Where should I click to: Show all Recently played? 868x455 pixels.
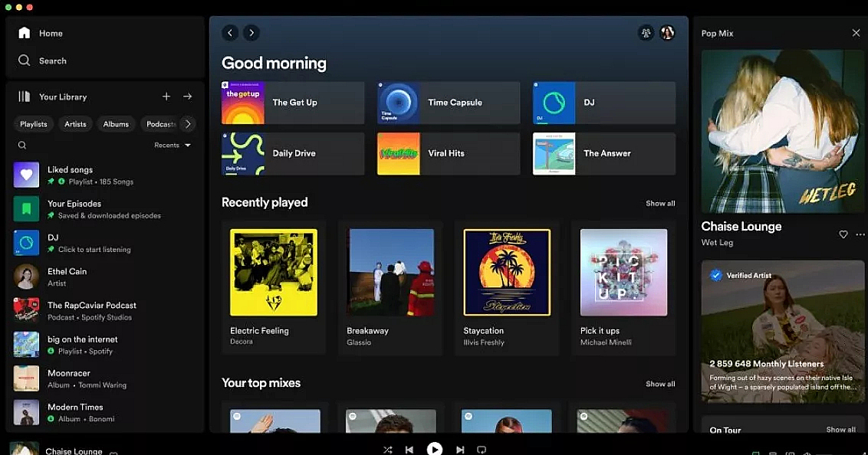click(x=660, y=204)
